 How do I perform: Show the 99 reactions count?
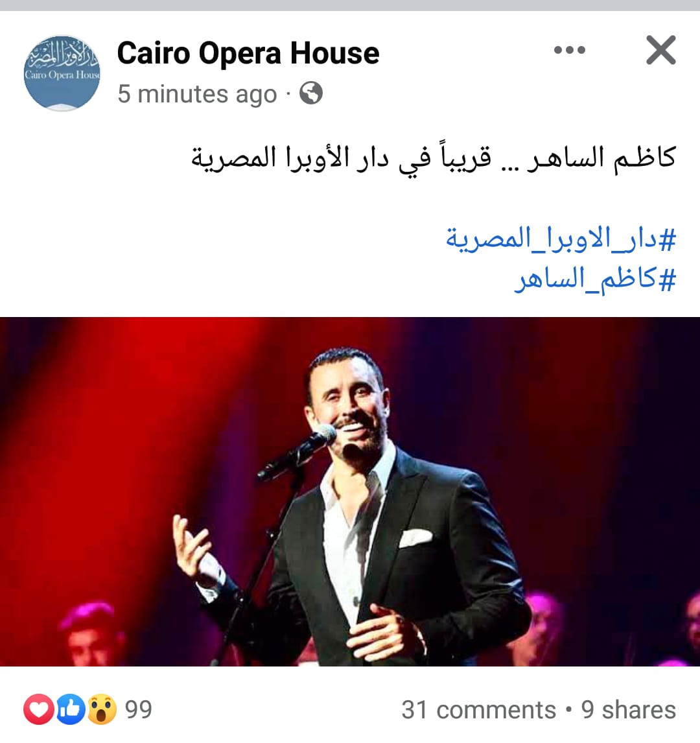click(x=138, y=709)
